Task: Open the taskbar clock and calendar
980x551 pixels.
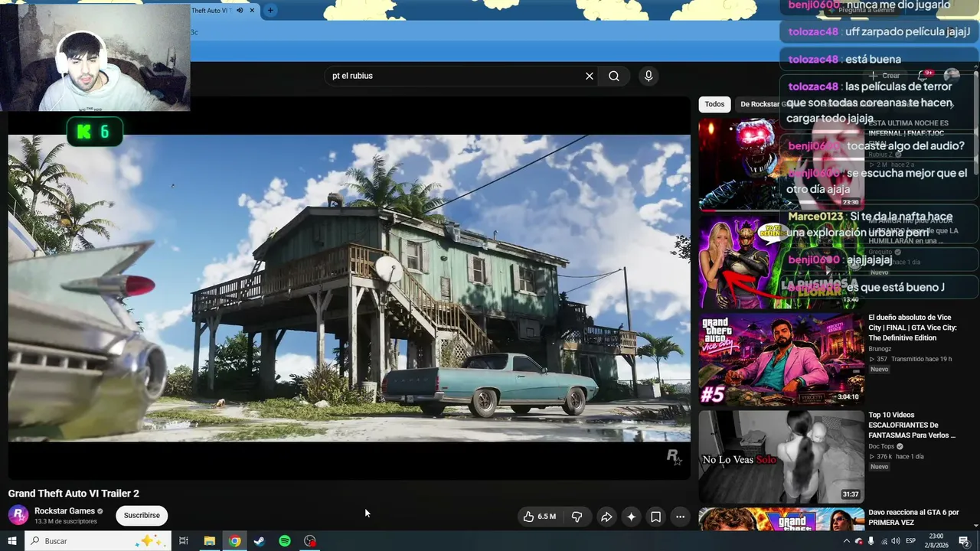Action: tap(936, 541)
